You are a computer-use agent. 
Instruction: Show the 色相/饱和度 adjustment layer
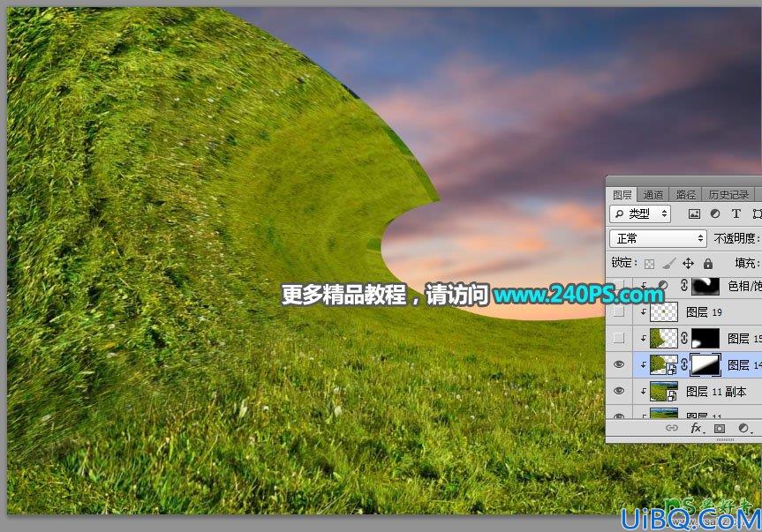[x=619, y=286]
